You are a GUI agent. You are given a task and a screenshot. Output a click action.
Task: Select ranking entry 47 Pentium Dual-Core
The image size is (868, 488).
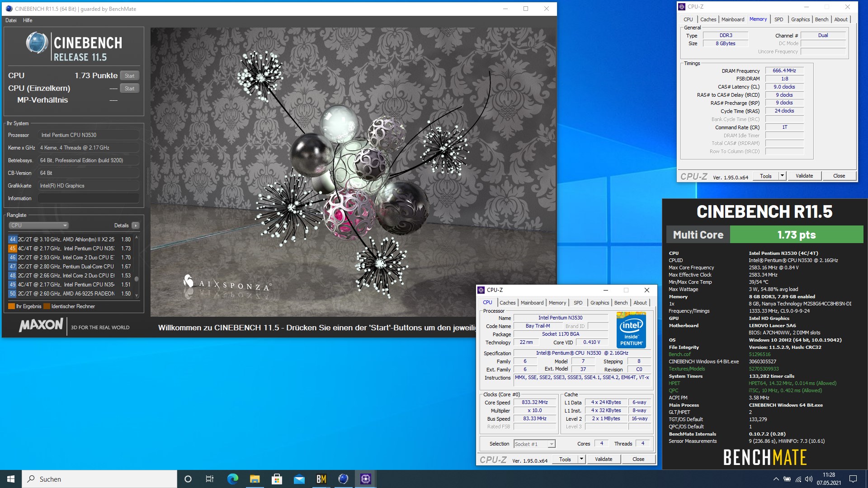tap(70, 267)
